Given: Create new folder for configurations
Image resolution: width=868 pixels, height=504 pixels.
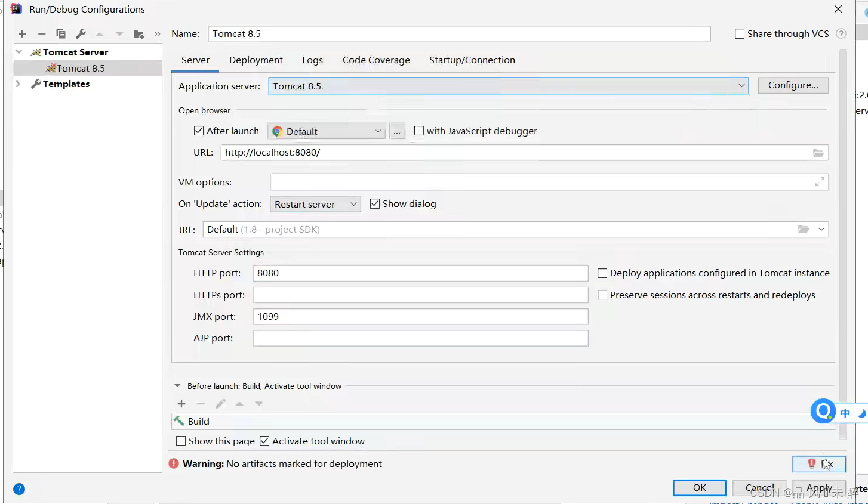Looking at the screenshot, I should (x=138, y=34).
